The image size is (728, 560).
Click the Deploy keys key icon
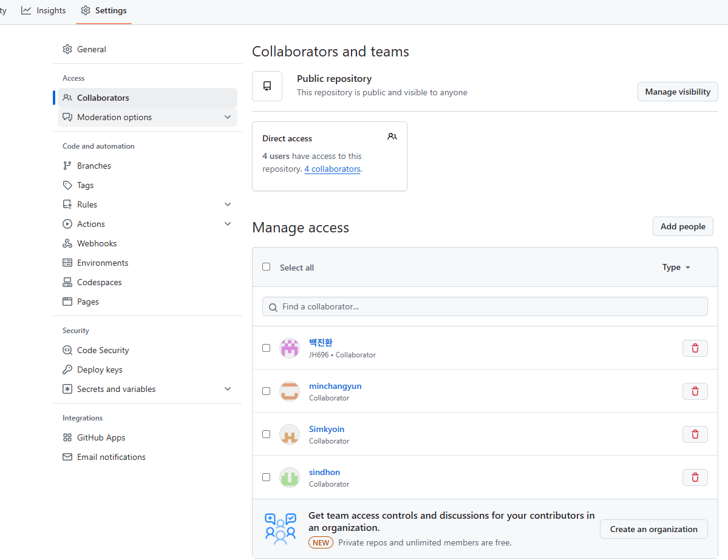(x=67, y=369)
